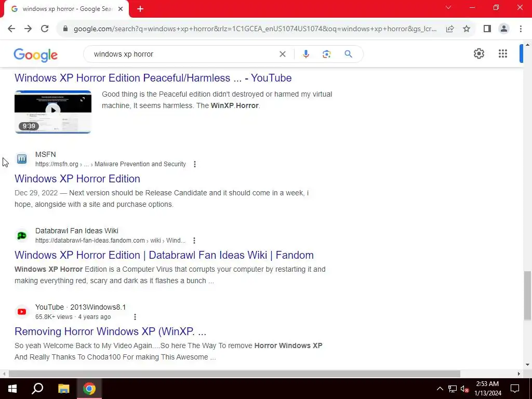Click the horizontal scrollbar left arrow
Screen dimensions: 532x399
pyautogui.click(x=4, y=374)
